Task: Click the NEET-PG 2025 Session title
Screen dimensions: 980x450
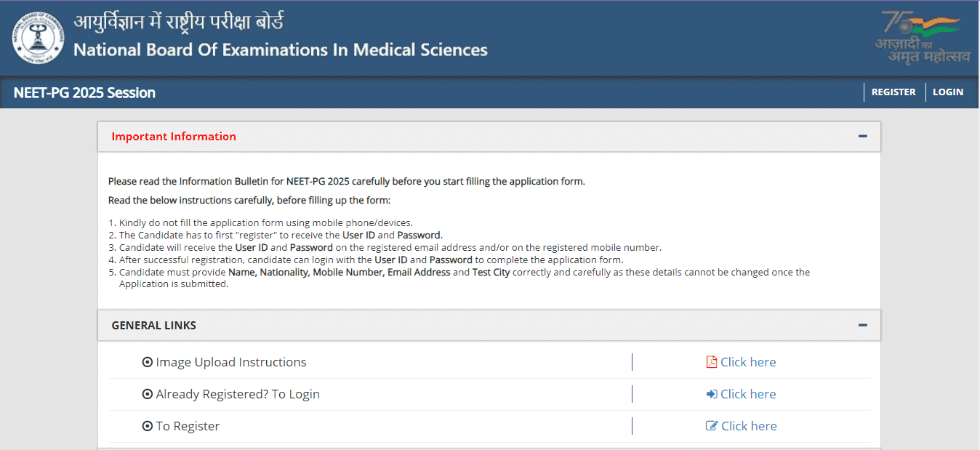Action: point(84,93)
